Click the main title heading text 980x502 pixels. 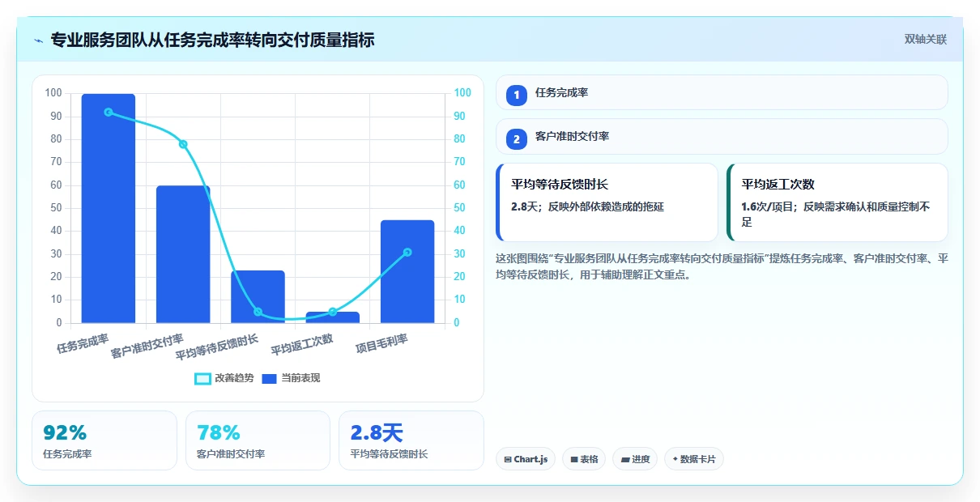[212, 40]
